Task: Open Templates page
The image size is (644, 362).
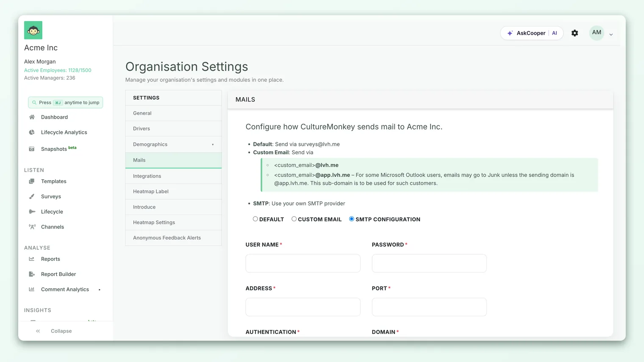Action: [x=54, y=181]
